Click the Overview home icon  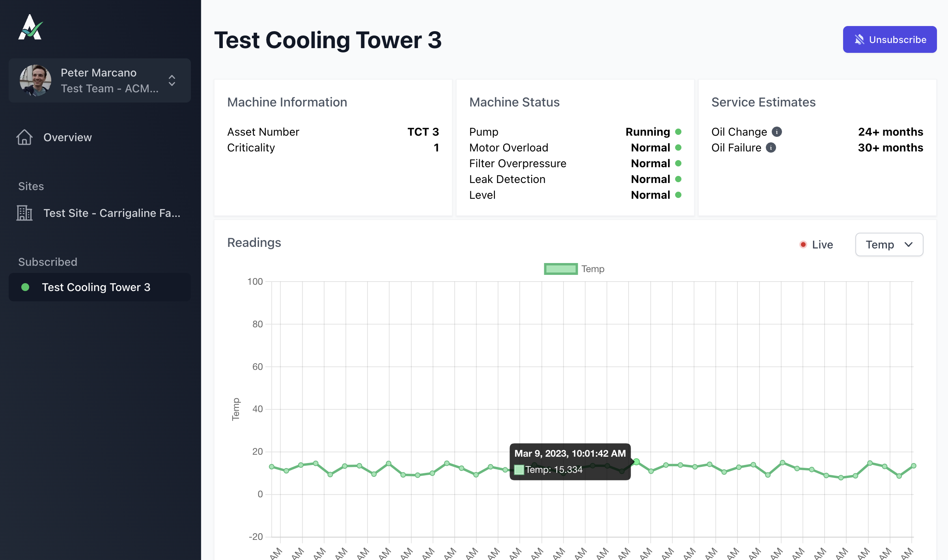[24, 137]
